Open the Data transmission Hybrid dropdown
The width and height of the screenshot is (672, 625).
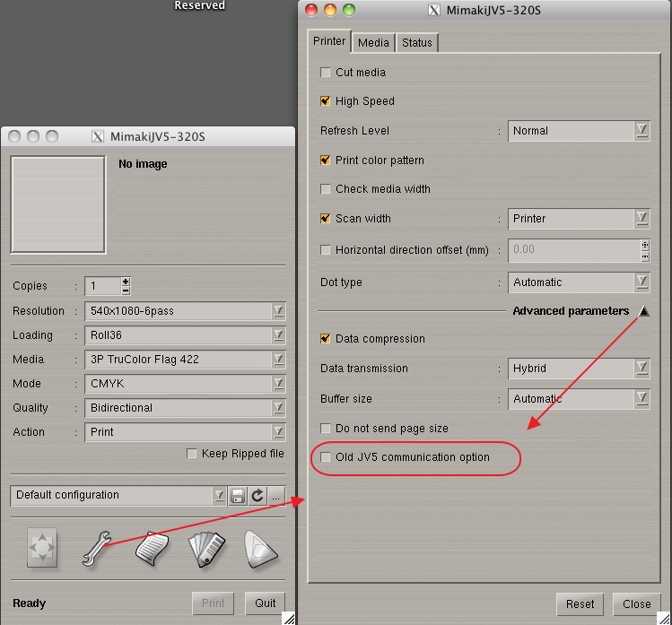tap(579, 369)
